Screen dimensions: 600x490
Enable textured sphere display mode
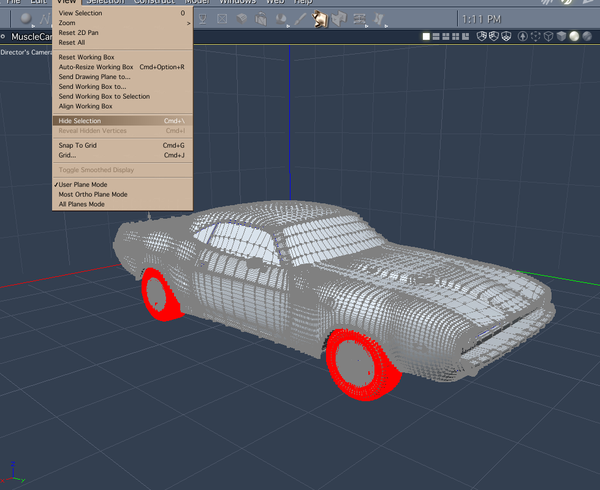tap(587, 36)
